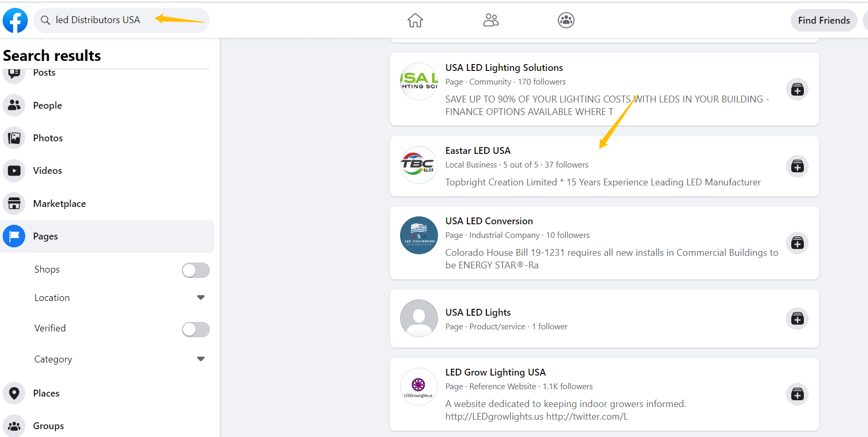Click the Groups sidebar icon
The image size is (868, 437).
click(x=14, y=426)
